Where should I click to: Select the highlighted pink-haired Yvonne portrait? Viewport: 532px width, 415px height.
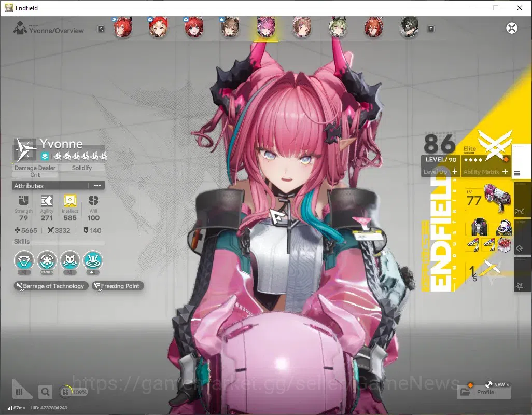pos(266,27)
